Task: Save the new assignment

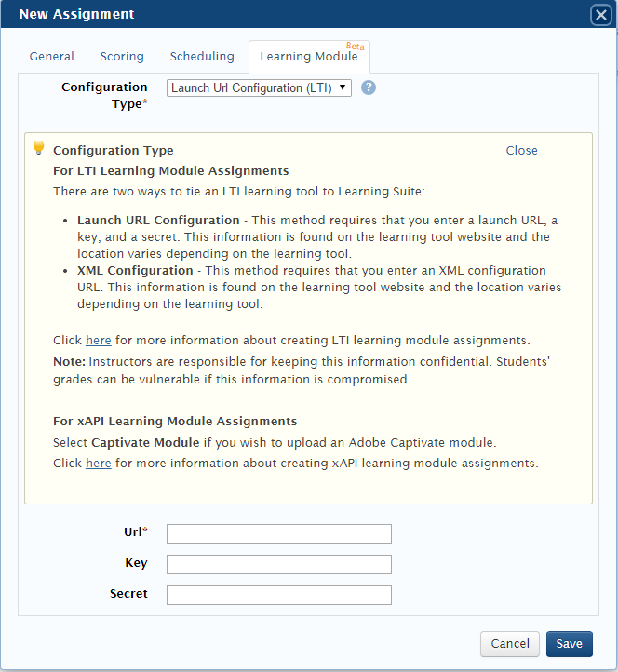Action: pos(569,644)
